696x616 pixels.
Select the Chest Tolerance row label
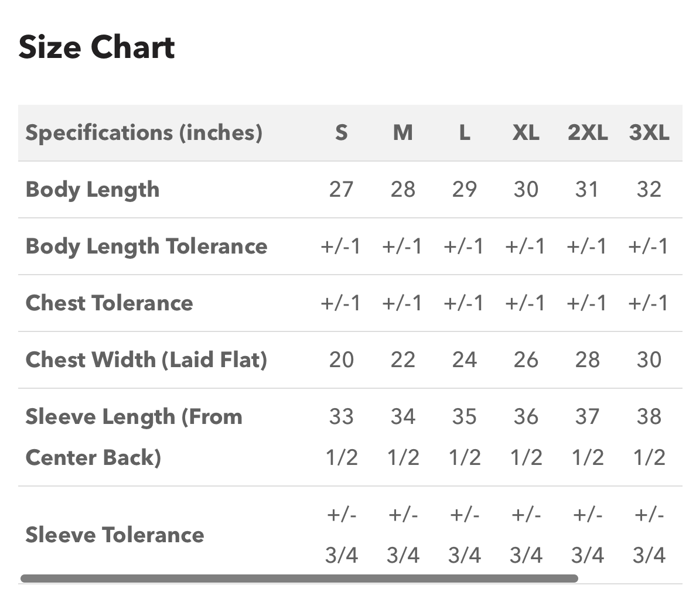tap(109, 303)
